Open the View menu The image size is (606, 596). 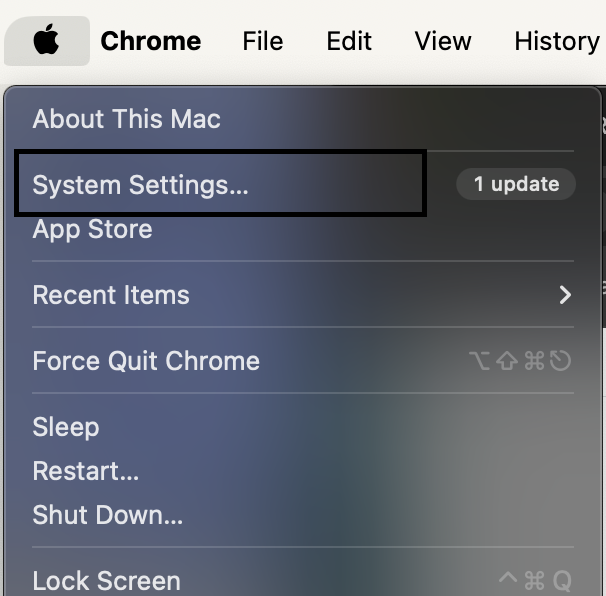click(x=443, y=41)
